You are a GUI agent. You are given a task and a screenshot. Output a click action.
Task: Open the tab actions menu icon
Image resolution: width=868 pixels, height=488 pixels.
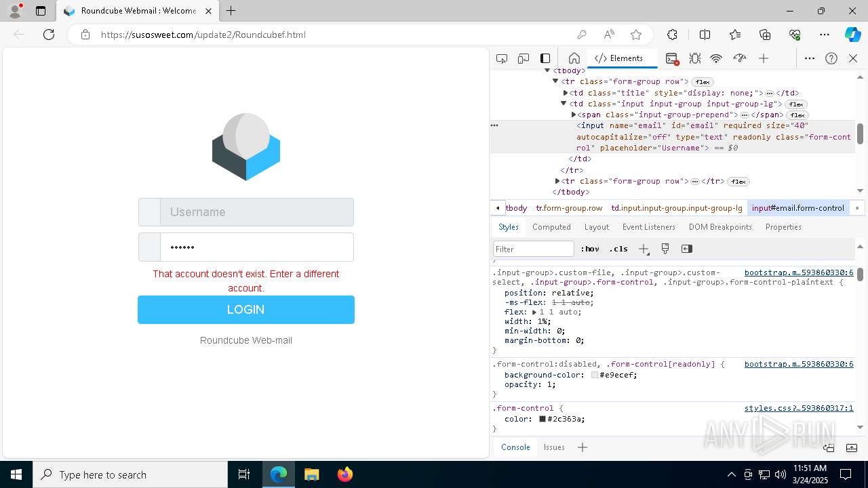tap(41, 11)
